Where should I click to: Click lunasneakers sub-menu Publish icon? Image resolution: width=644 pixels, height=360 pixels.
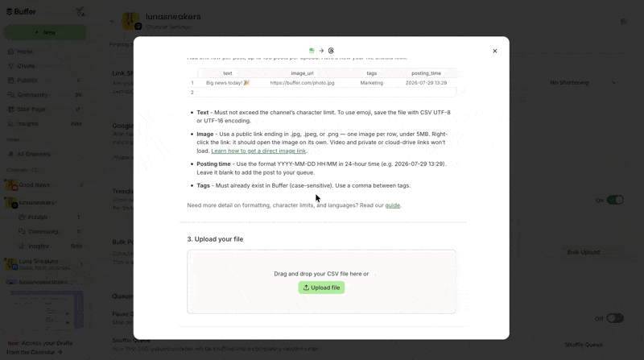click(x=22, y=217)
